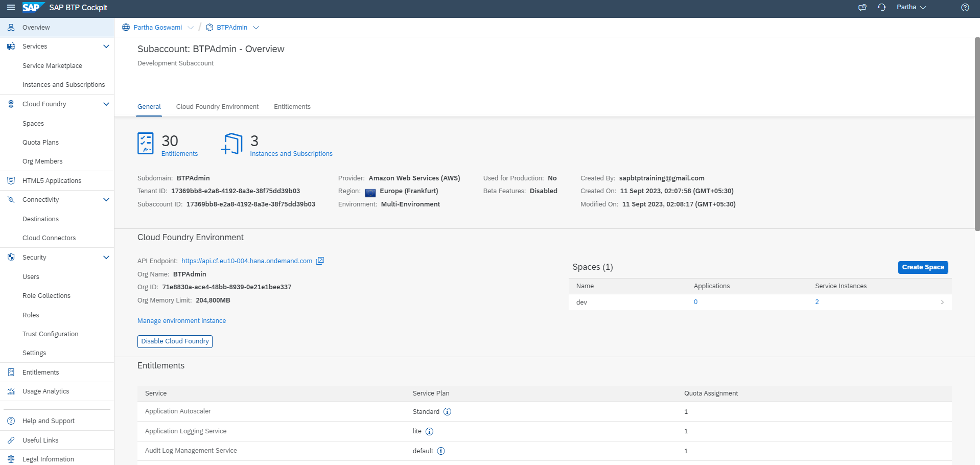This screenshot has width=980, height=465.
Task: Click info icon next to Standard plan
Action: [447, 412]
